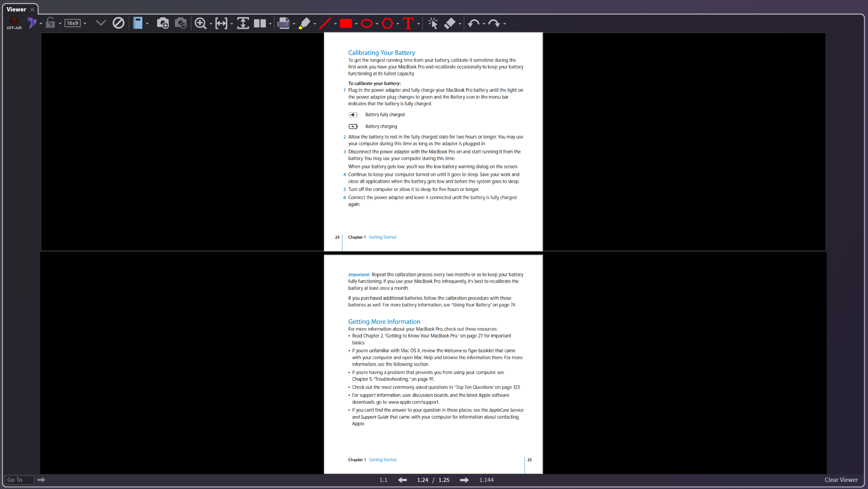Expand the zoom tool dropdown arrow

(211, 24)
